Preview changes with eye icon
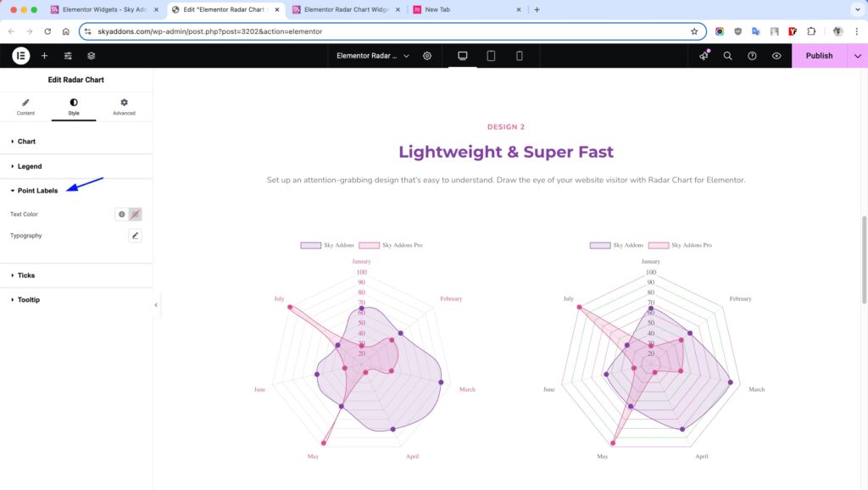The height and width of the screenshot is (490, 868). (x=776, y=56)
